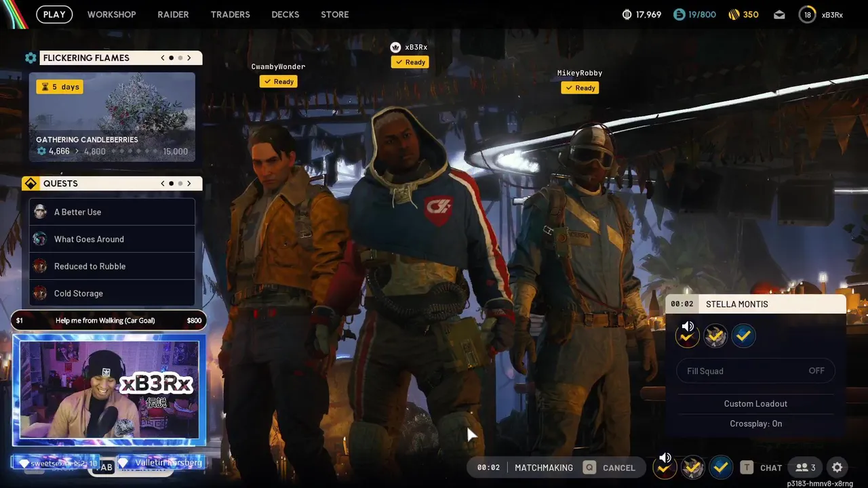Screen dimensions: 868x488
Task: Click the Flickering Flames event flower icon
Action: [31, 58]
